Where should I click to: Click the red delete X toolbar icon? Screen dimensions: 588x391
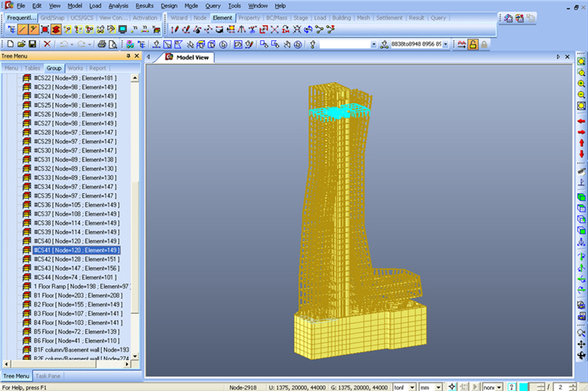point(47,45)
